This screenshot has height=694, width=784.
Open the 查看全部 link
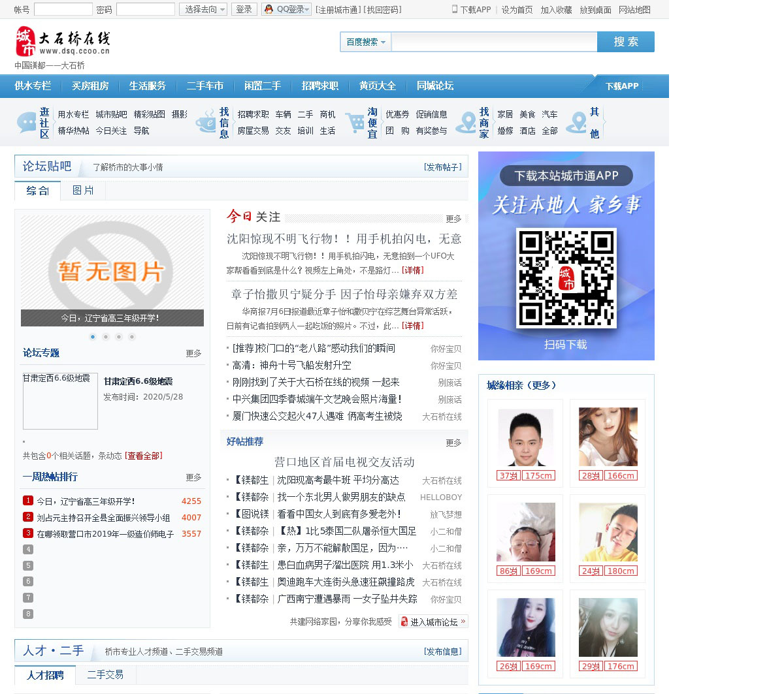144,456
